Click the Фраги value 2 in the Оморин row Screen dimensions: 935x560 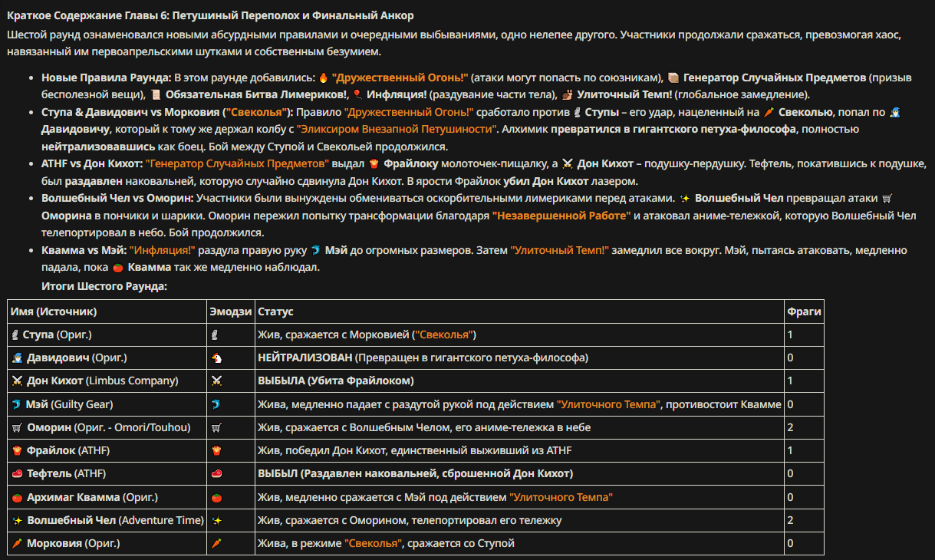click(790, 427)
